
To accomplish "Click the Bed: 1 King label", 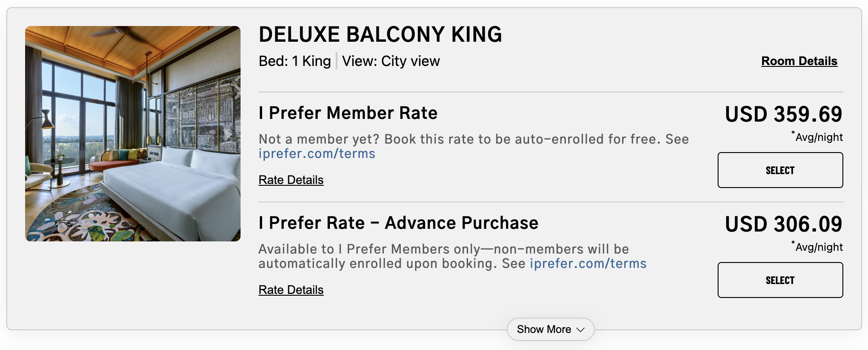I will (x=294, y=61).
